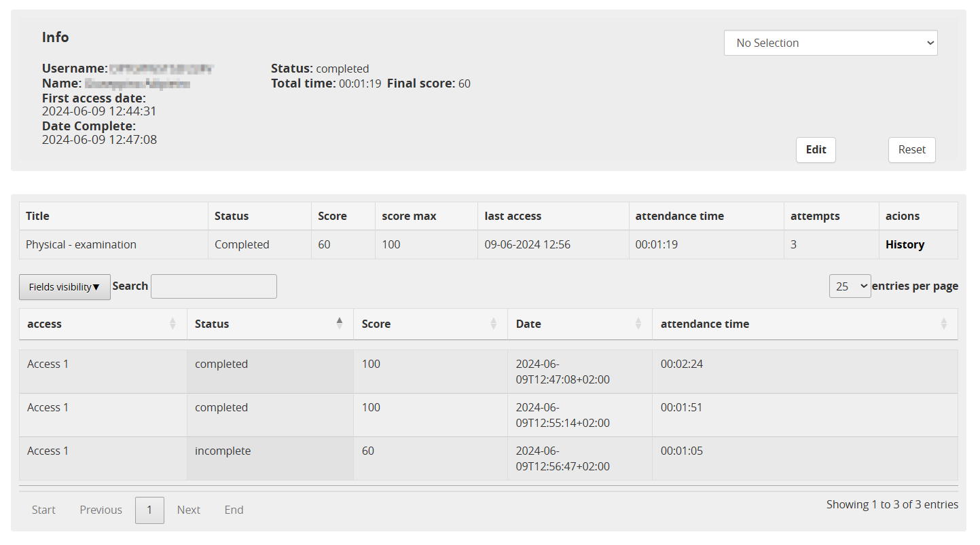Click sort arrows in attendance time header

944,324
